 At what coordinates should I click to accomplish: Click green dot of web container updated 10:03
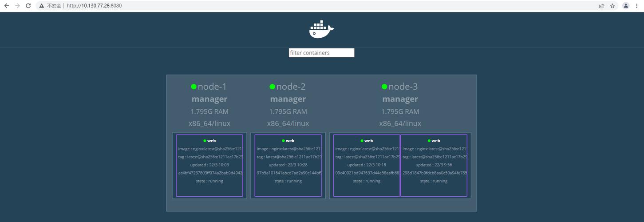click(x=205, y=141)
